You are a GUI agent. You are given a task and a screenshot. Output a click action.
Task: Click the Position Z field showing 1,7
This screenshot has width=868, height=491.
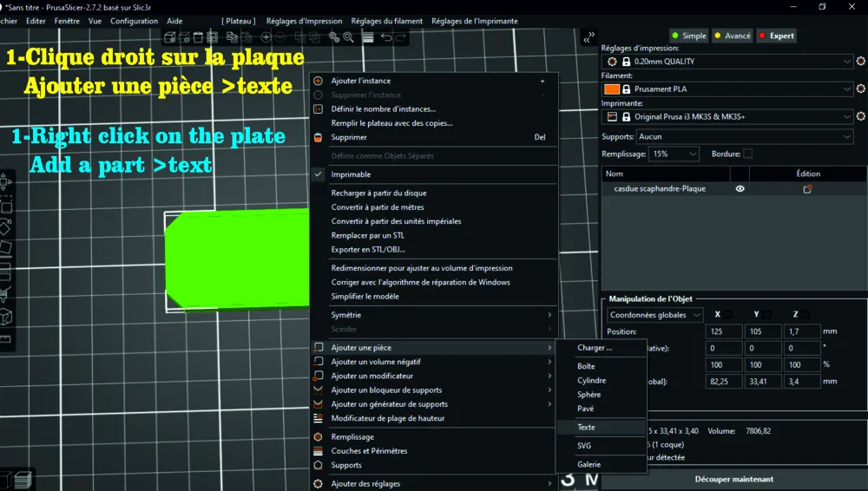coord(801,331)
